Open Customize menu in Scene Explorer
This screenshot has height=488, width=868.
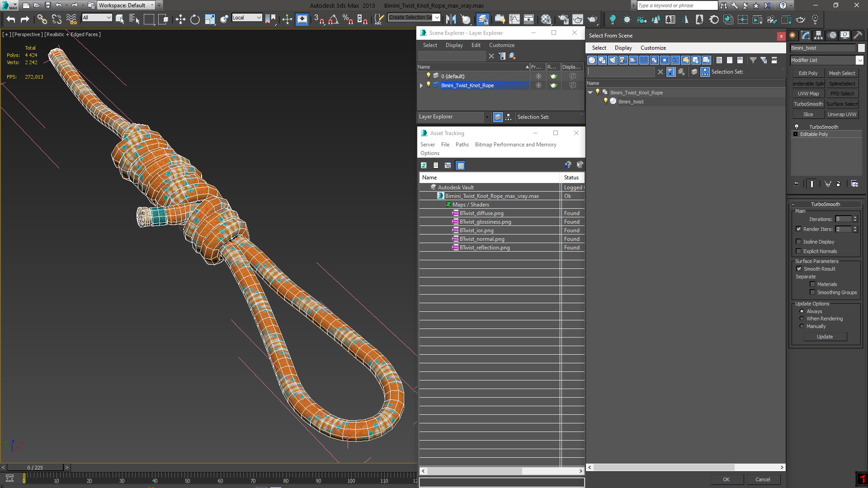click(501, 45)
